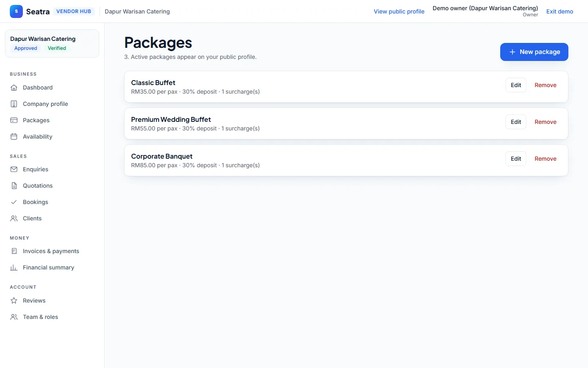
Task: Click the Bookings checkmark icon
Action: (x=14, y=202)
